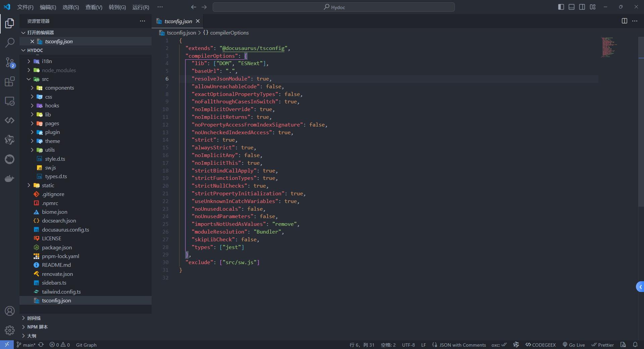
Task: Click the errors and warnings status indicator
Action: click(x=60, y=345)
